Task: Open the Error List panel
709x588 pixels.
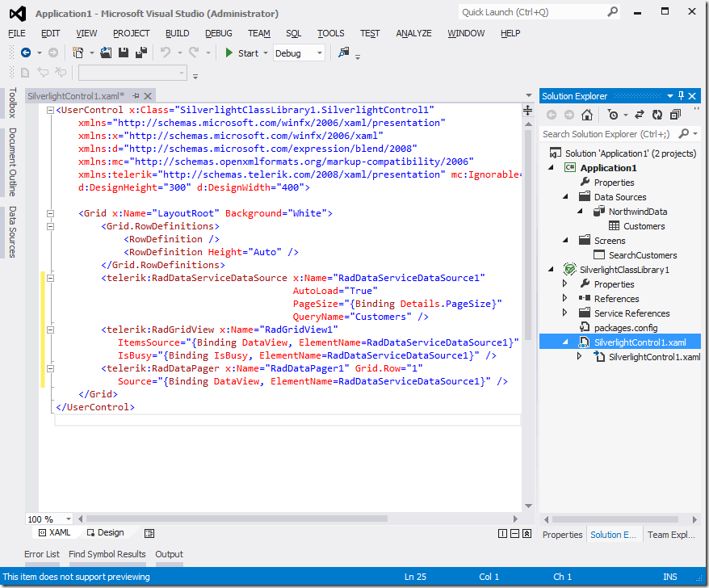Action: pos(41,554)
